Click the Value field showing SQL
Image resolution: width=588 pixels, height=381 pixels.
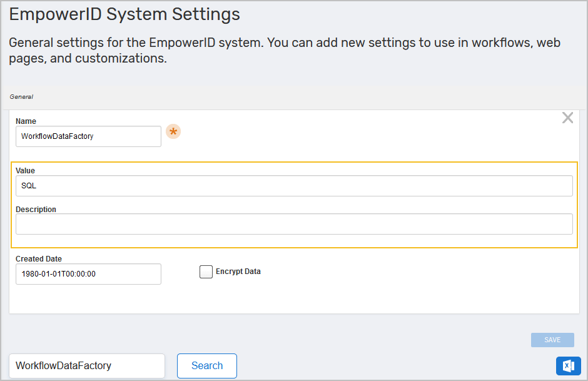click(x=294, y=185)
